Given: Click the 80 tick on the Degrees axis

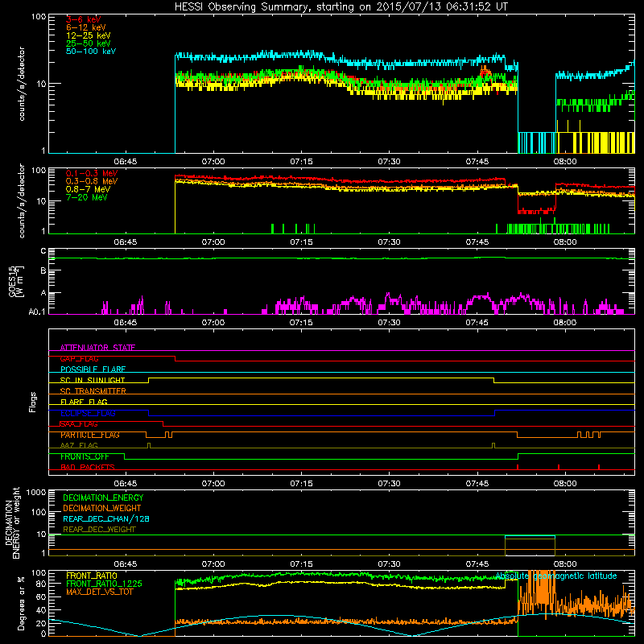Looking at the screenshot, I should (x=42, y=584).
